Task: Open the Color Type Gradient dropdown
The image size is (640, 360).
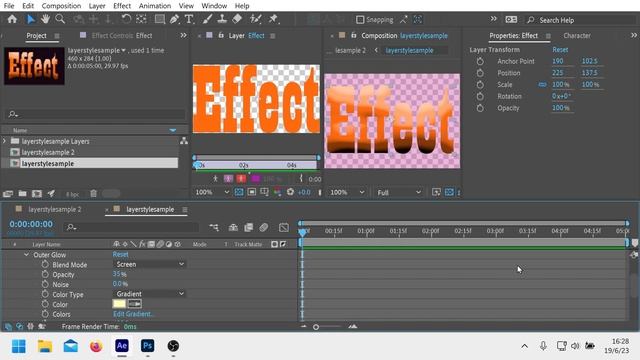Action: tap(149, 294)
